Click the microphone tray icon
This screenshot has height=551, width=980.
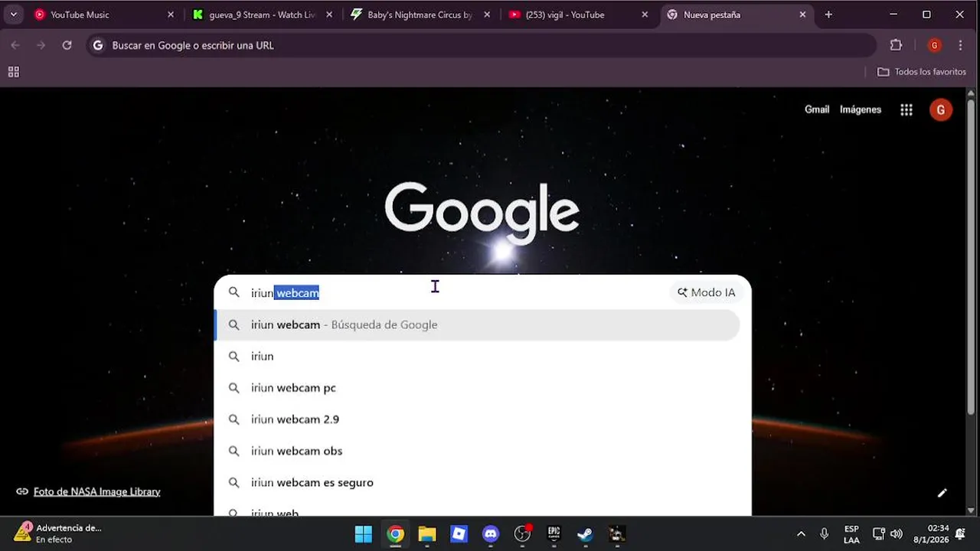pyautogui.click(x=824, y=533)
